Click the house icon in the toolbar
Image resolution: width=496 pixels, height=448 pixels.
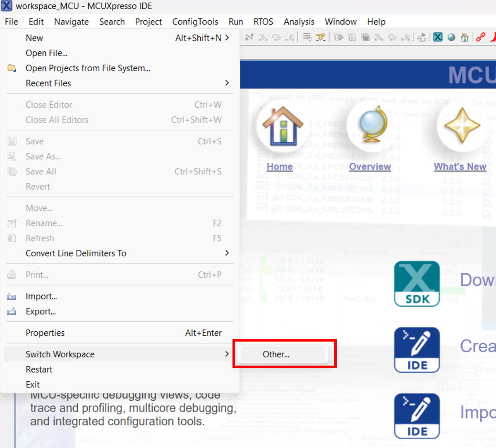point(465,37)
